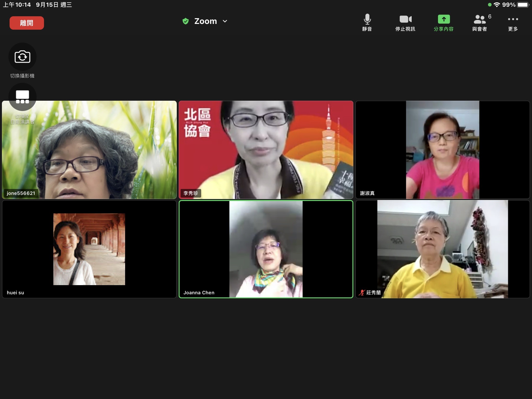The image size is (532, 399).
Task: Tap the Wi-Fi icon in status bar
Action: click(x=497, y=5)
